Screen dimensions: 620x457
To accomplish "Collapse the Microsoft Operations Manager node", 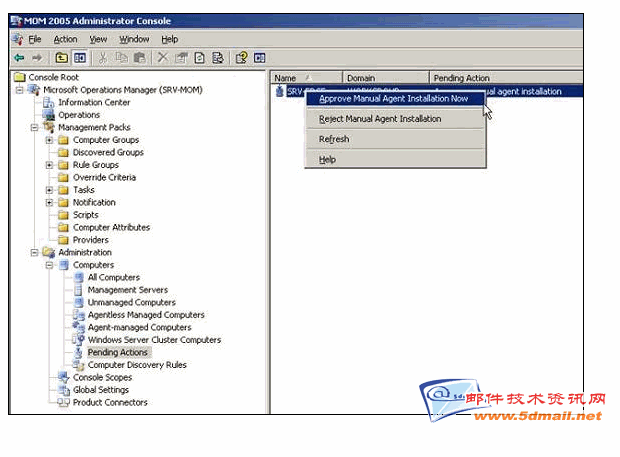I will [x=19, y=90].
